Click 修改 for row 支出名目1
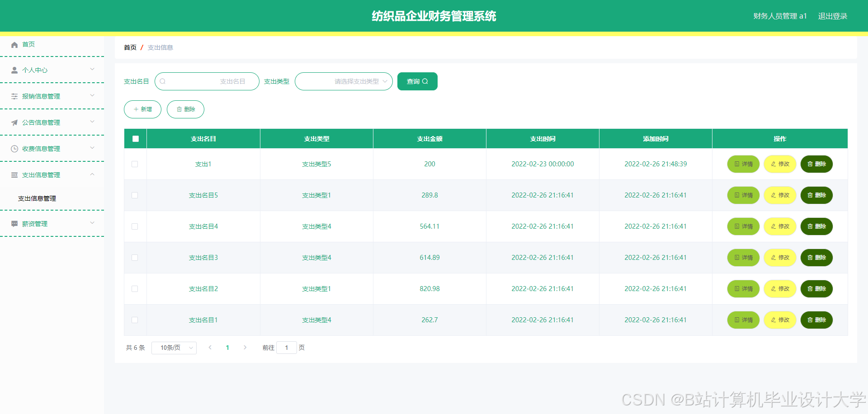 [x=780, y=320]
